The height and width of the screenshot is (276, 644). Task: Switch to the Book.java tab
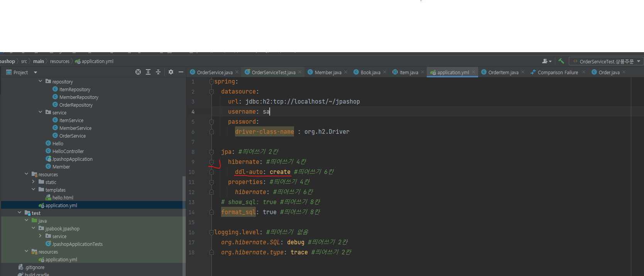click(x=370, y=72)
